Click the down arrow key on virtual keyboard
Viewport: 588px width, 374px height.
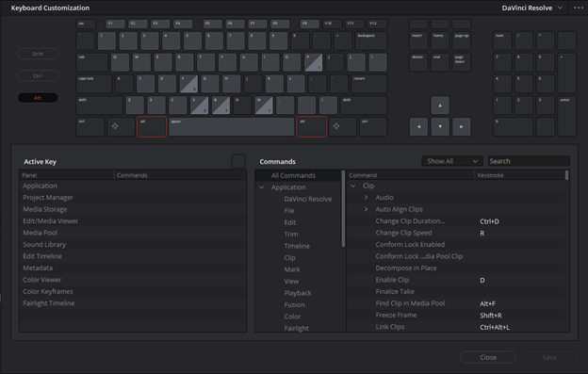tap(440, 126)
